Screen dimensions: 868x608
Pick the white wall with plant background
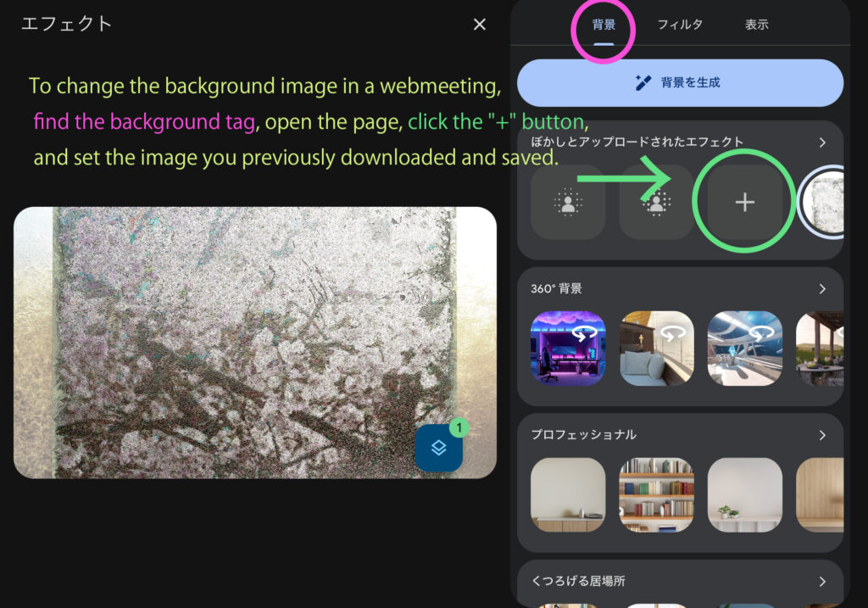point(744,494)
